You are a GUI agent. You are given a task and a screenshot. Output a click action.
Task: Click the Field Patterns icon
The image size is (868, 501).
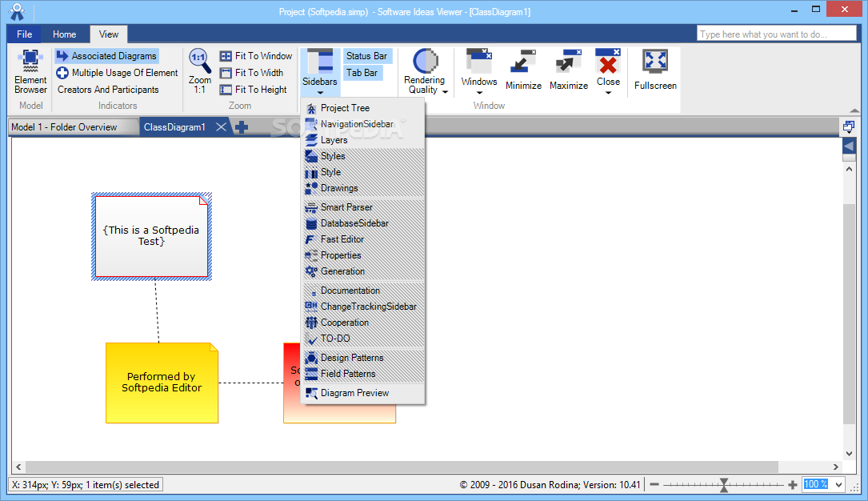click(311, 374)
